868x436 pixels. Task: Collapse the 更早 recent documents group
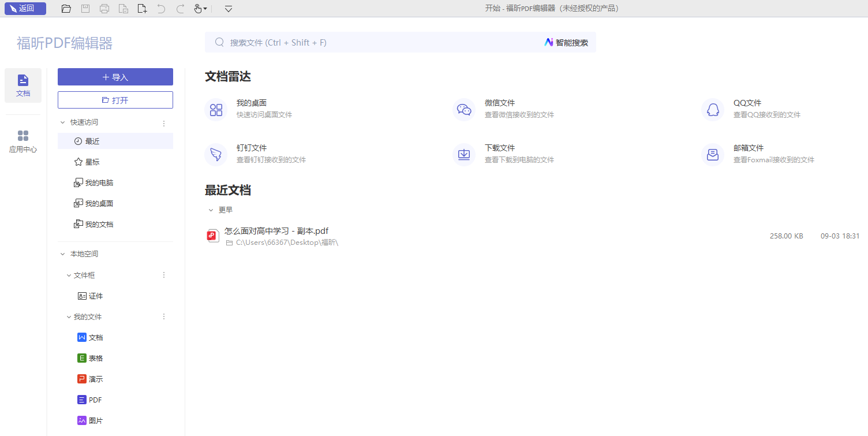[x=211, y=210]
